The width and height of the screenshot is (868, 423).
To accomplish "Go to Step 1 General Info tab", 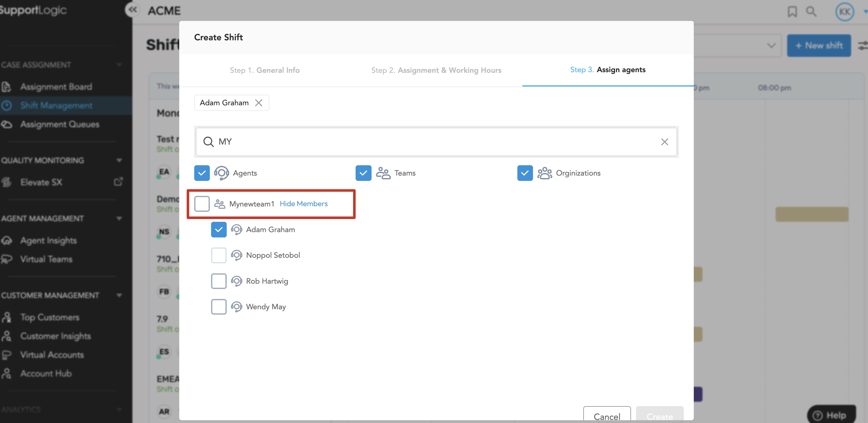I will [x=264, y=70].
